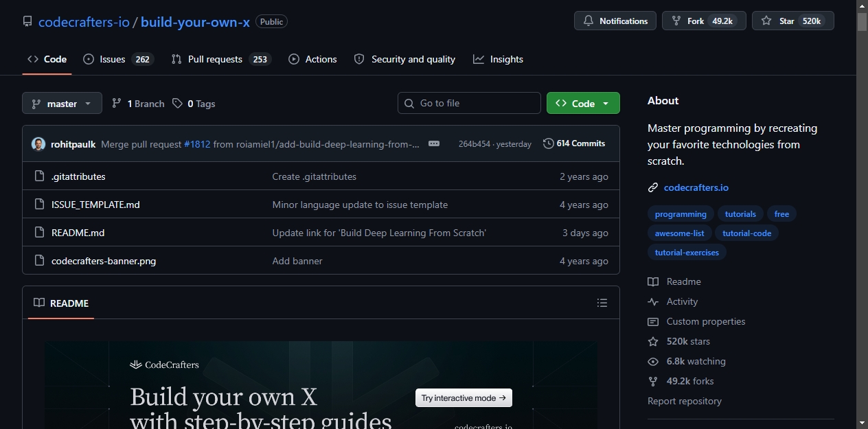Click the 'yesterday' commit timestamp
Screen dimensions: 868x429
(x=514, y=144)
